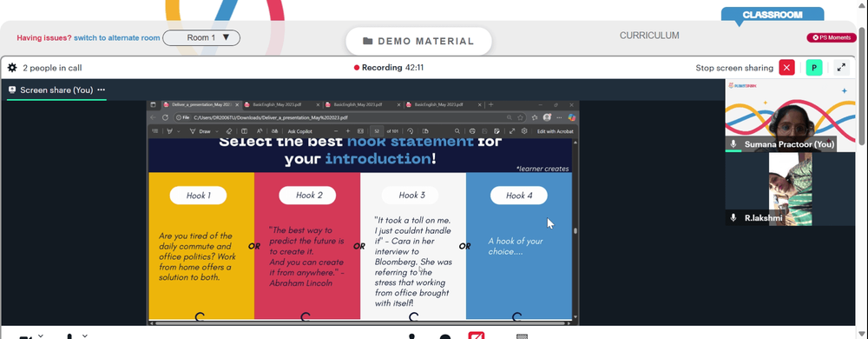
Task: Open the favorites list icon
Action: [x=535, y=117]
